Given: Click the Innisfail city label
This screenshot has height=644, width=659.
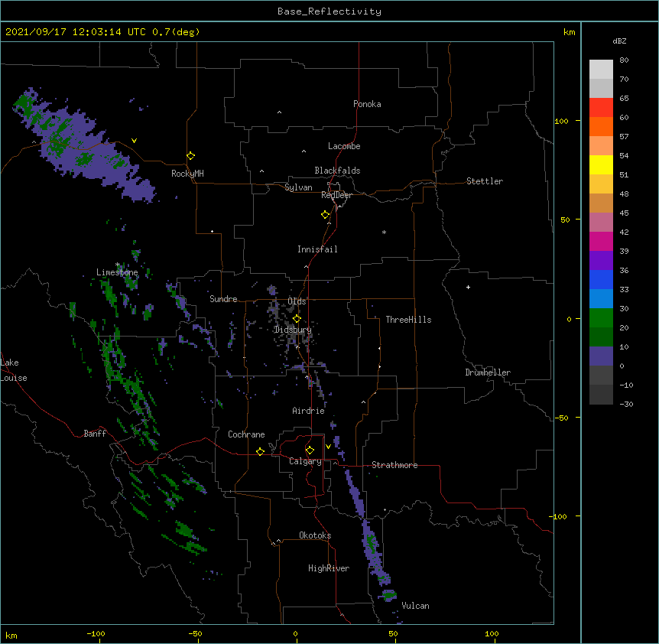Looking at the screenshot, I should [x=317, y=249].
